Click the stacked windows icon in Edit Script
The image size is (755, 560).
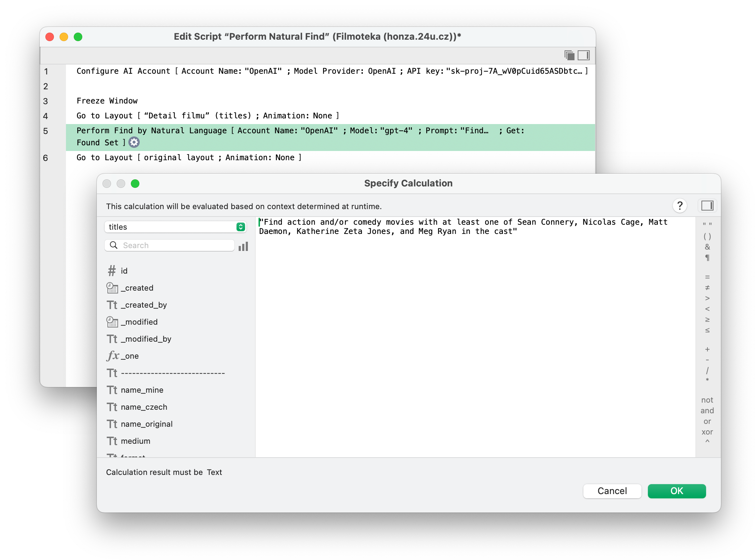click(570, 55)
